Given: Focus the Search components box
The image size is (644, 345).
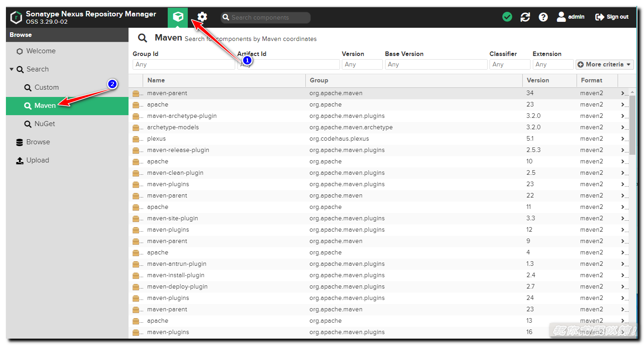Looking at the screenshot, I should [x=266, y=17].
